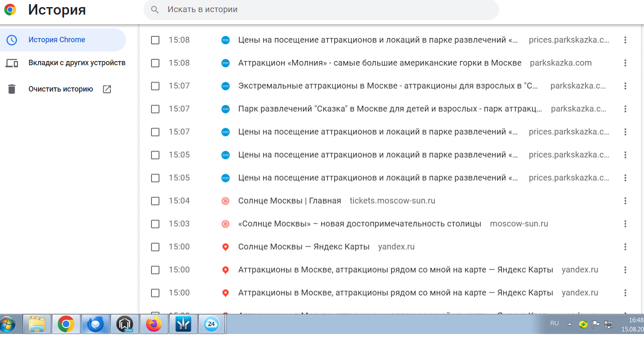The width and height of the screenshot is (644, 339).
Task: Select checkbox for 15:07 Цены на посещение entry
Action: click(155, 132)
